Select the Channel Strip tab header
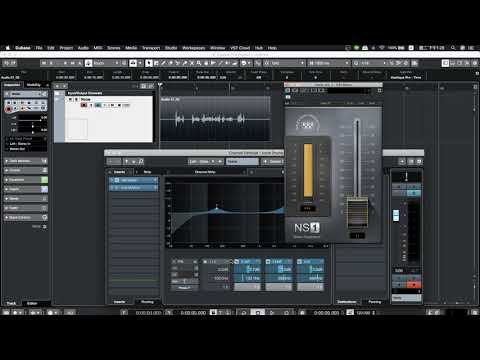 point(205,172)
